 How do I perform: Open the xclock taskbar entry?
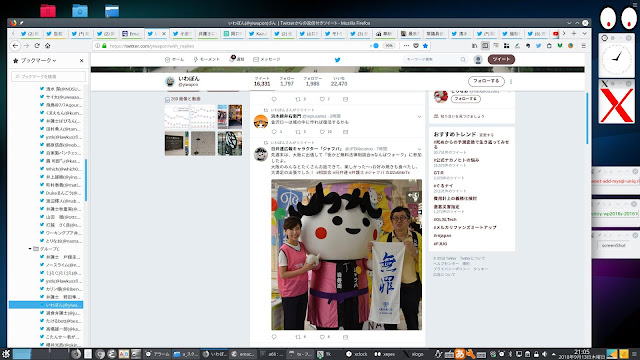point(357,354)
